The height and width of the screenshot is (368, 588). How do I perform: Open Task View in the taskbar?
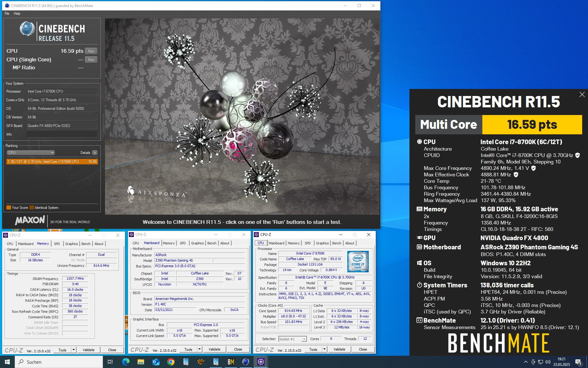[x=110, y=362]
